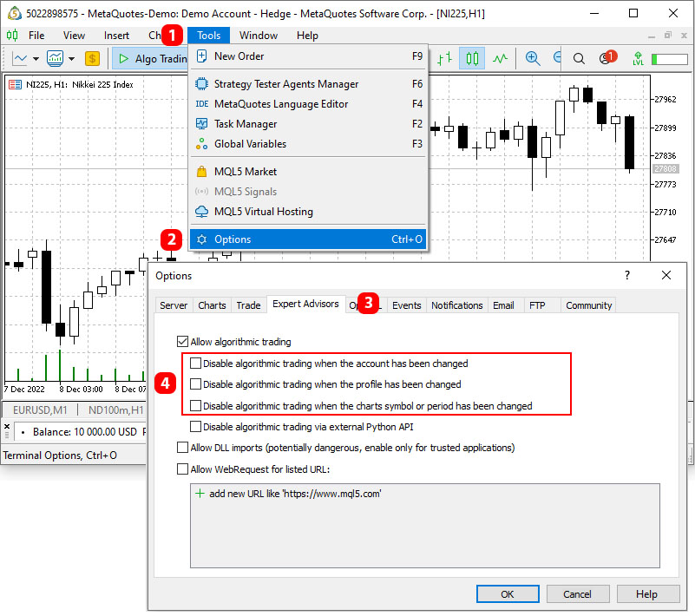Viewport: 695px width, 616px height.
Task: Check disable trading when symbol or period changed
Action: (195, 405)
